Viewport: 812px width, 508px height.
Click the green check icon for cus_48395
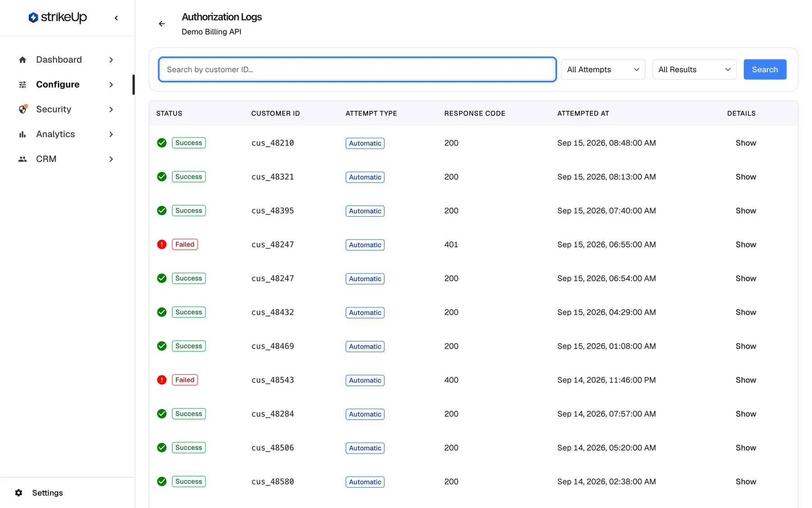pos(161,210)
